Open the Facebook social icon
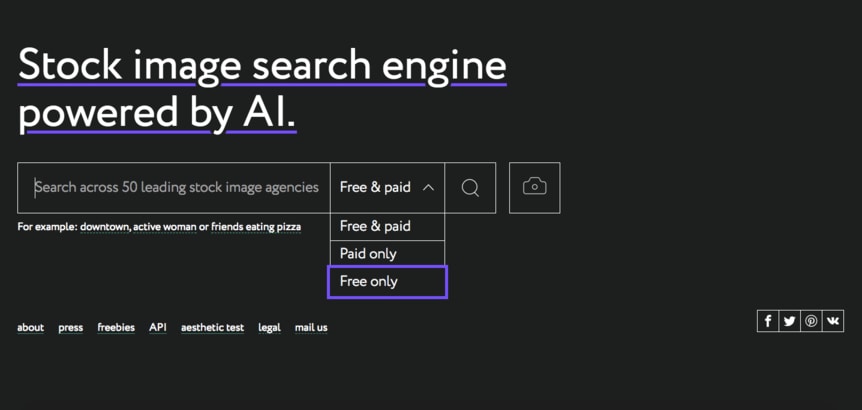The image size is (862, 410). tap(768, 321)
